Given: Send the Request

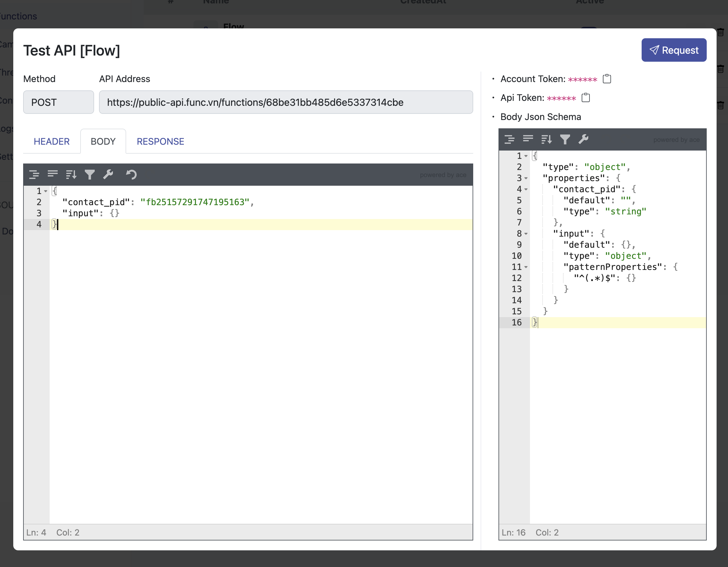Looking at the screenshot, I should [674, 50].
